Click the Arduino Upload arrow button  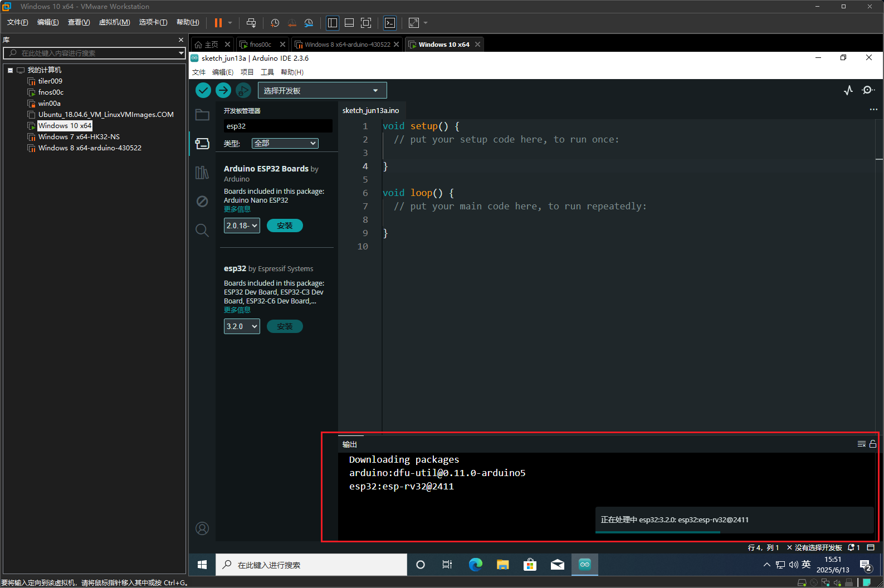(x=223, y=90)
